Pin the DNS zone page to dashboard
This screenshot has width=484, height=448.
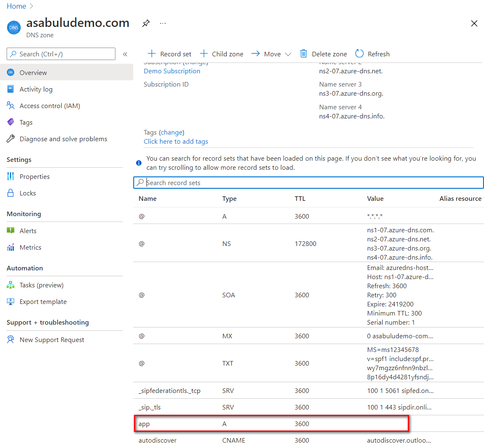pyautogui.click(x=146, y=24)
